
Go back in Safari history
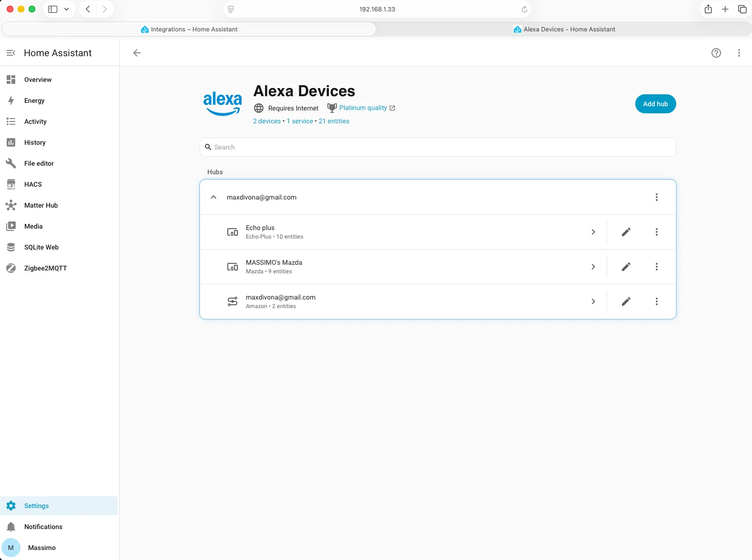(x=88, y=9)
